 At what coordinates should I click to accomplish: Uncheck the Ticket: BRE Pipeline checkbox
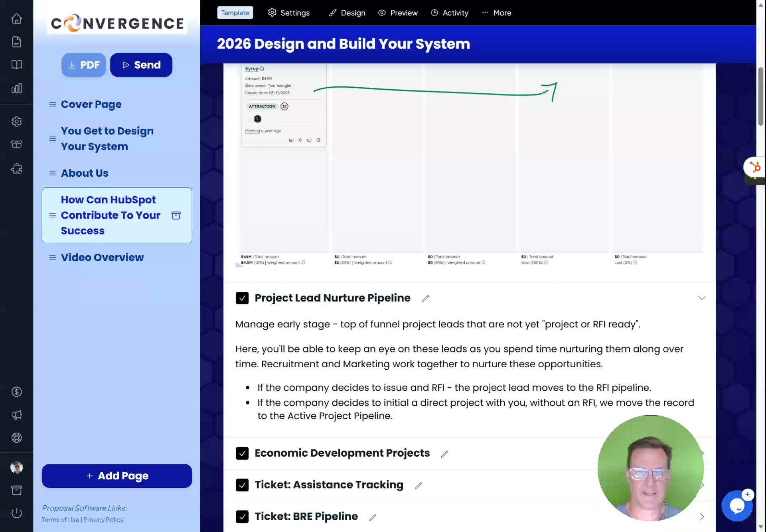[242, 516]
